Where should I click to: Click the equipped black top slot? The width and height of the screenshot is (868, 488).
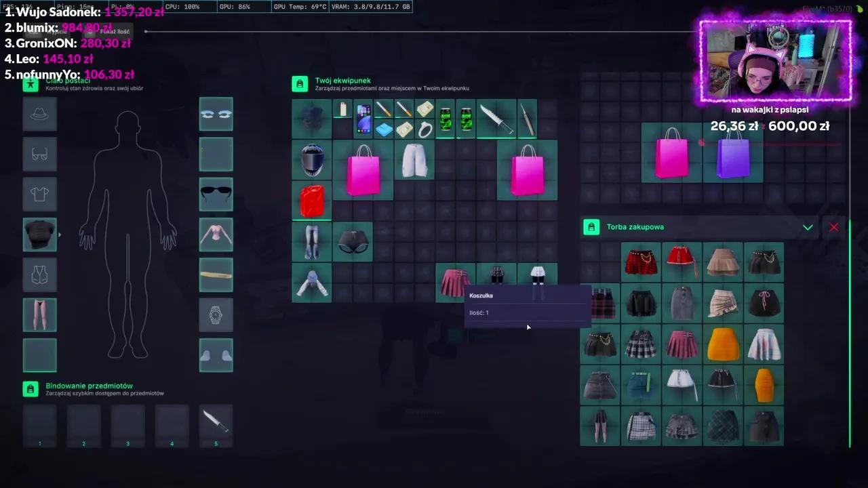click(39, 235)
